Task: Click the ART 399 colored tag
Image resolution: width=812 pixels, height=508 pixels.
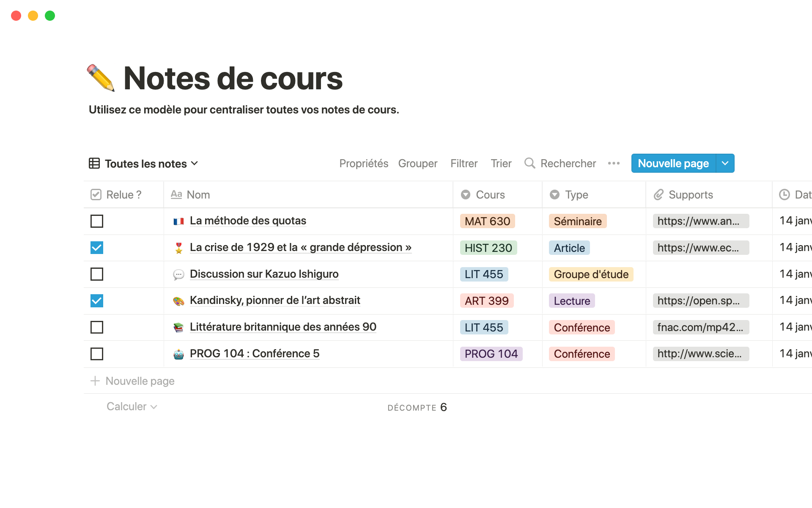Action: (486, 301)
